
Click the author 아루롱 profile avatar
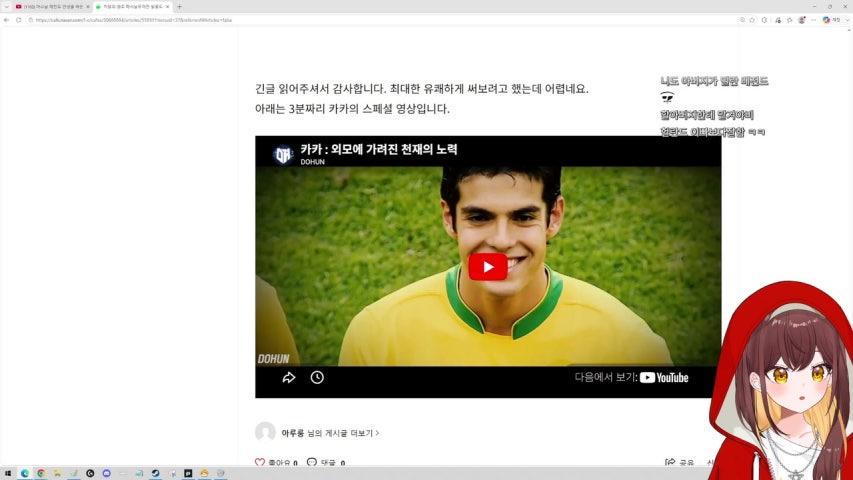click(265, 432)
